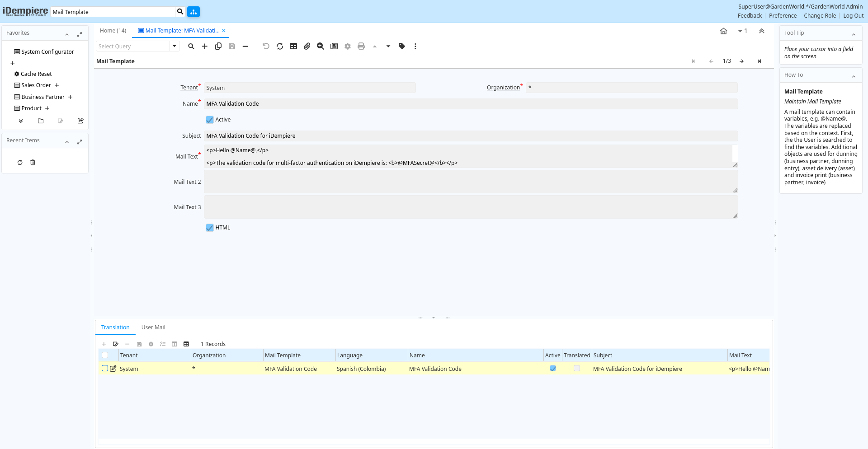Open the Preference link
This screenshot has width=868, height=449.
783,16
